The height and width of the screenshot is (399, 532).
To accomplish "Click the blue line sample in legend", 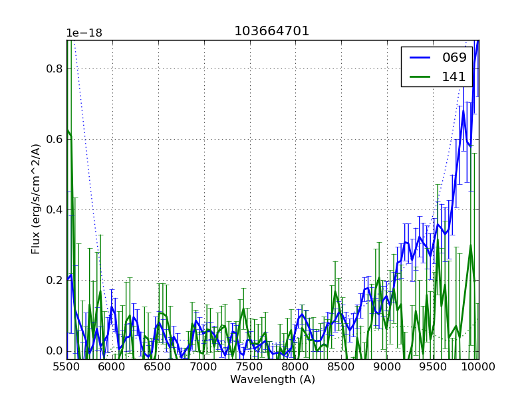I will [419, 58].
